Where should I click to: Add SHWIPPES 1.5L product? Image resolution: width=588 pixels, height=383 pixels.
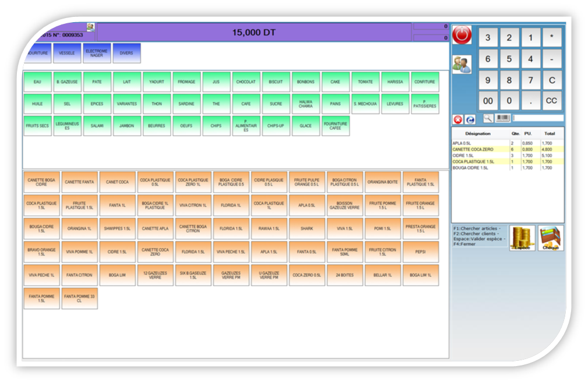coord(117,229)
